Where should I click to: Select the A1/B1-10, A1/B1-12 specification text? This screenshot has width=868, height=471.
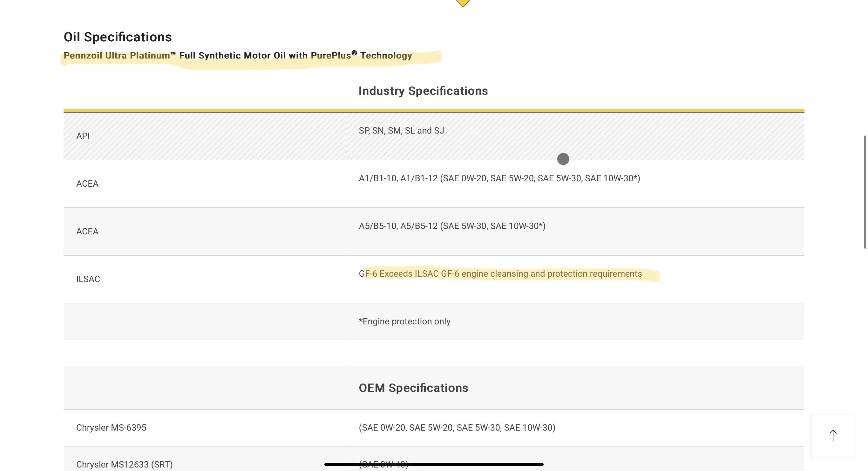click(499, 178)
